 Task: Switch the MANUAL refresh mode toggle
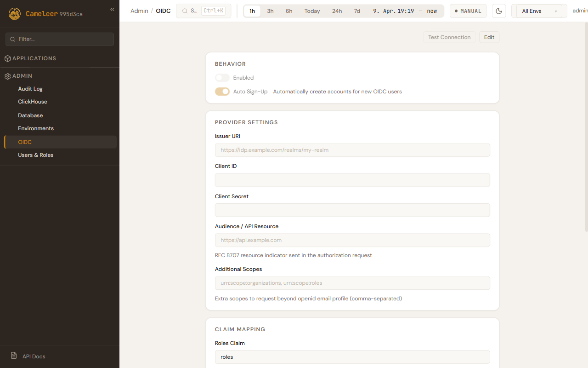click(x=468, y=11)
